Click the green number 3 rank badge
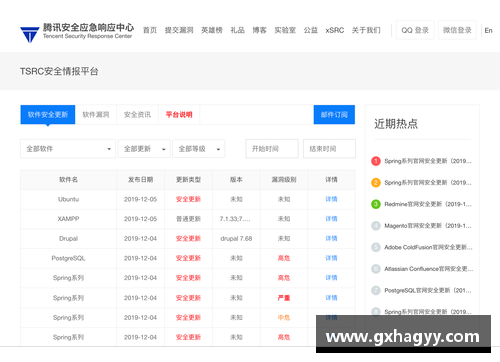Screen dimensions: 500x362 tap(376, 204)
